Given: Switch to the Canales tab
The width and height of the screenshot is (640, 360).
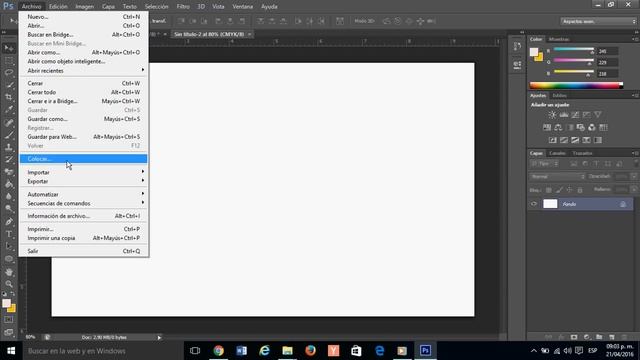Looking at the screenshot, I should (x=558, y=153).
